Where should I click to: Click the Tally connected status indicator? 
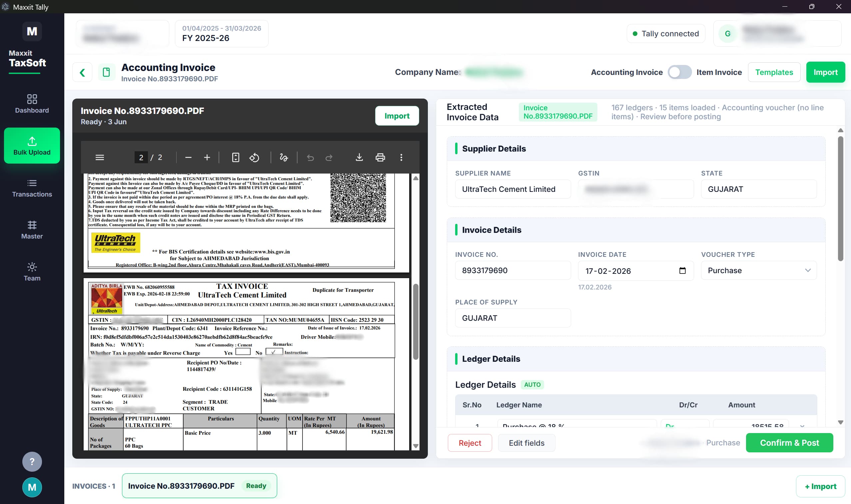point(665,34)
